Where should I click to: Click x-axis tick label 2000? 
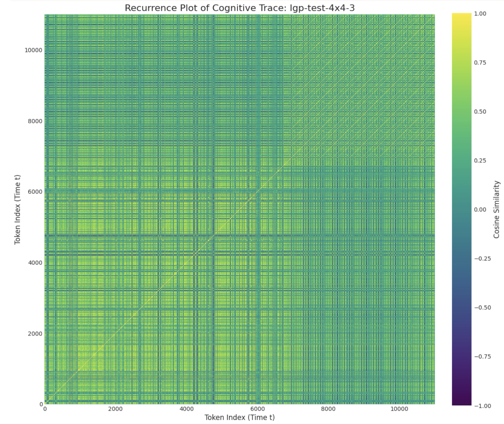pos(115,409)
